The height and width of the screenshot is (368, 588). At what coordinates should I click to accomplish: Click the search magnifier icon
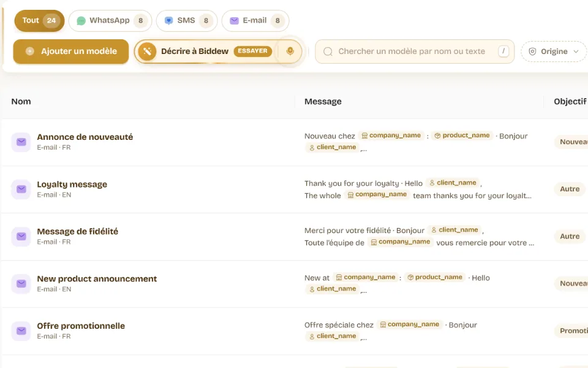[x=328, y=52]
